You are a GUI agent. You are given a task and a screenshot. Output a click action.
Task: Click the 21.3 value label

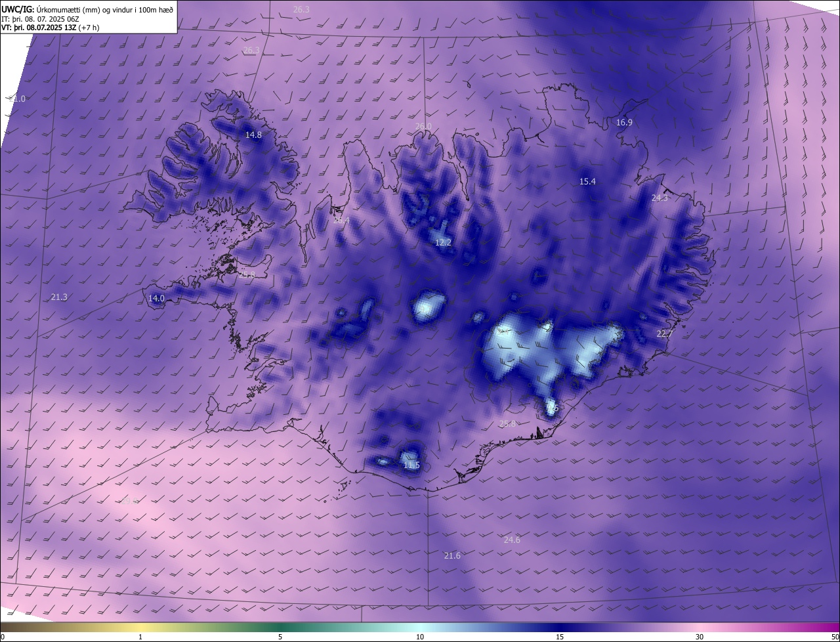(x=59, y=297)
